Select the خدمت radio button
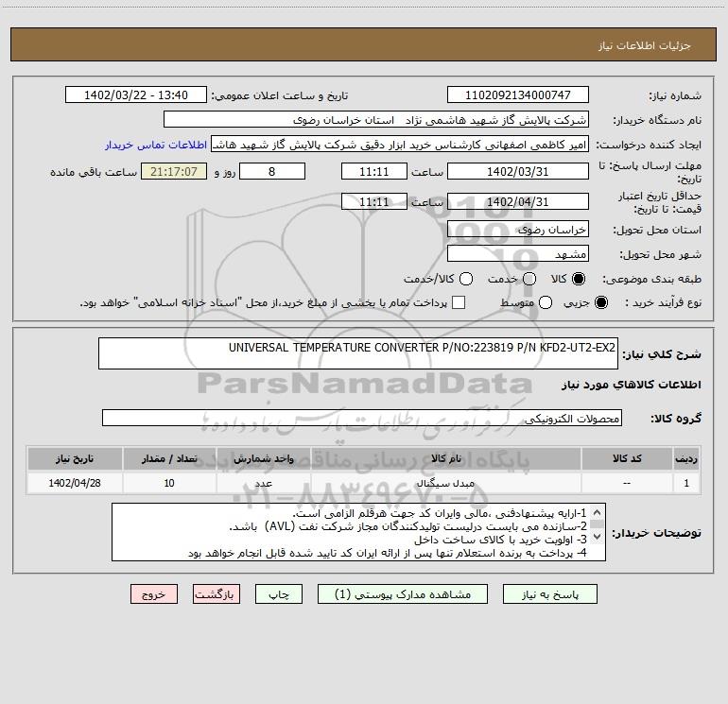This screenshot has width=728, height=704. point(529,279)
